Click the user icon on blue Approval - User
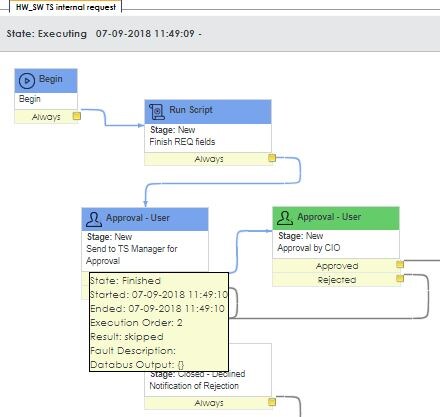This screenshot has height=417, width=440. click(x=94, y=219)
